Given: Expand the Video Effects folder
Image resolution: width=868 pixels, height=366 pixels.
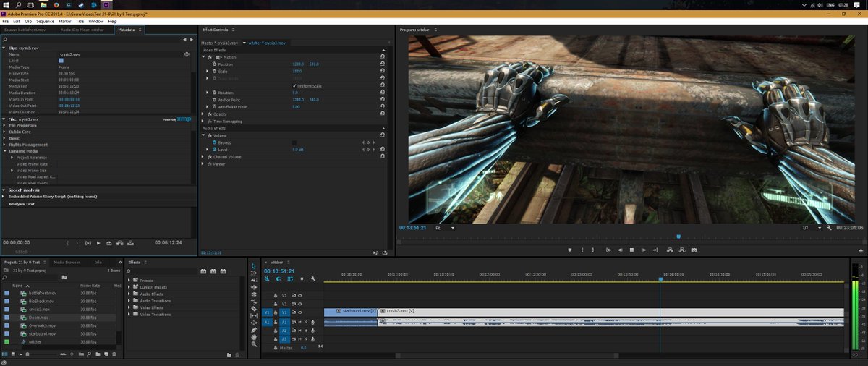Looking at the screenshot, I should [x=129, y=307].
